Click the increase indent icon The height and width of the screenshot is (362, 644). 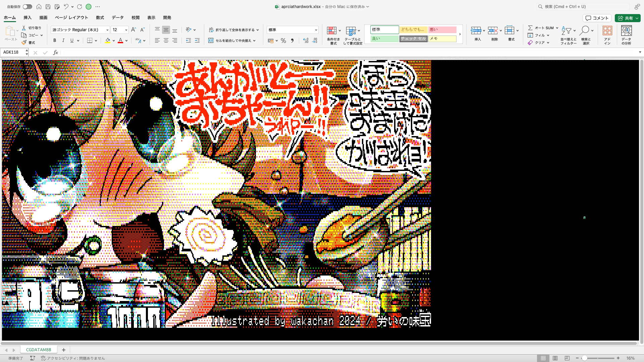pyautogui.click(x=197, y=41)
